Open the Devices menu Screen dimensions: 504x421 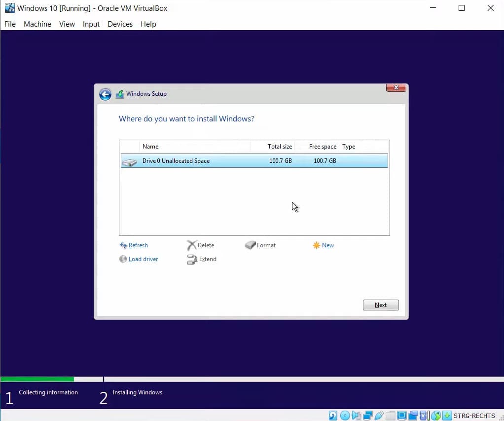click(120, 24)
